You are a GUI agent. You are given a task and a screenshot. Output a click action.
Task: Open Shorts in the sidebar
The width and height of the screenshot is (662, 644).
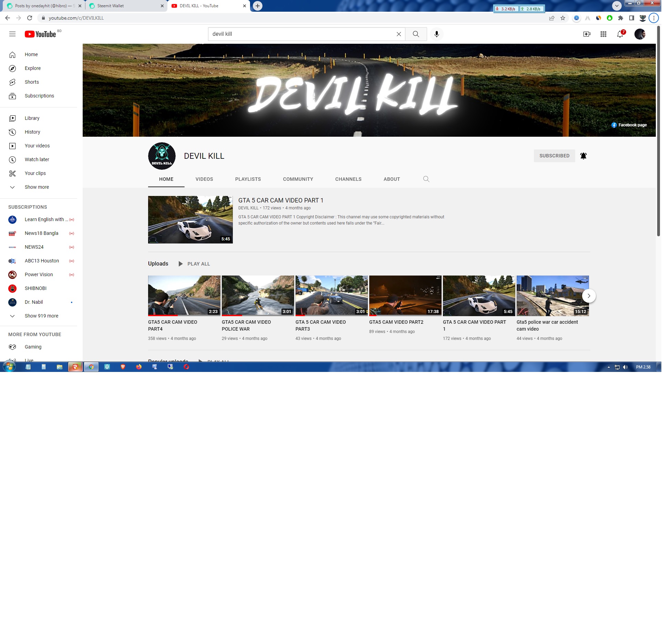coord(32,82)
